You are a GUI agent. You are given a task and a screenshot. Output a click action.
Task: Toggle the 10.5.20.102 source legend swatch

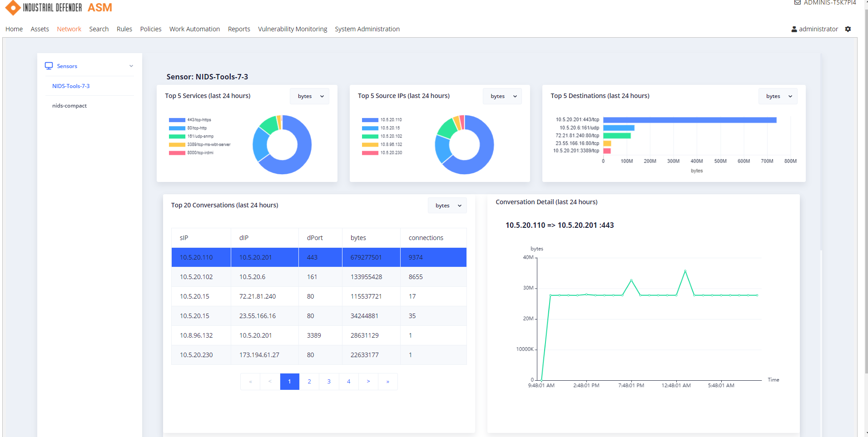[370, 137]
